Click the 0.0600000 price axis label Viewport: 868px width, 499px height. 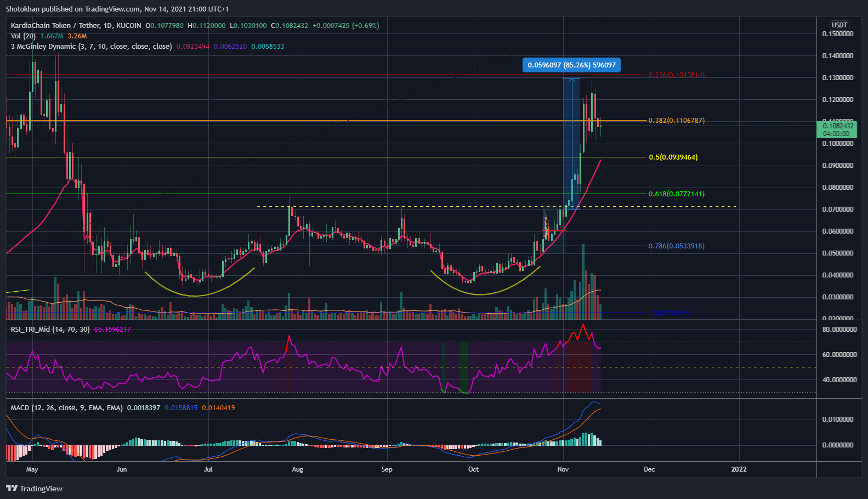tap(838, 231)
